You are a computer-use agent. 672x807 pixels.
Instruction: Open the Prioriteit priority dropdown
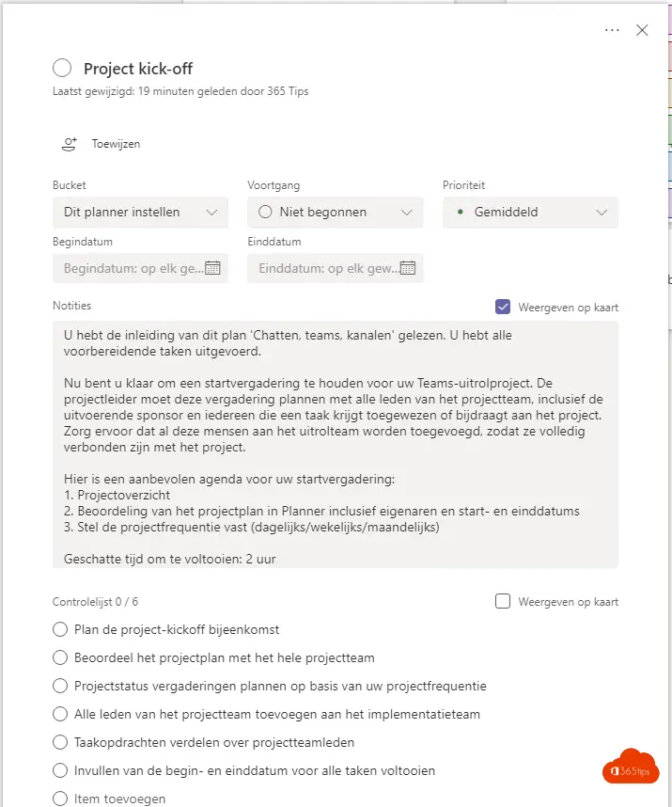click(530, 213)
